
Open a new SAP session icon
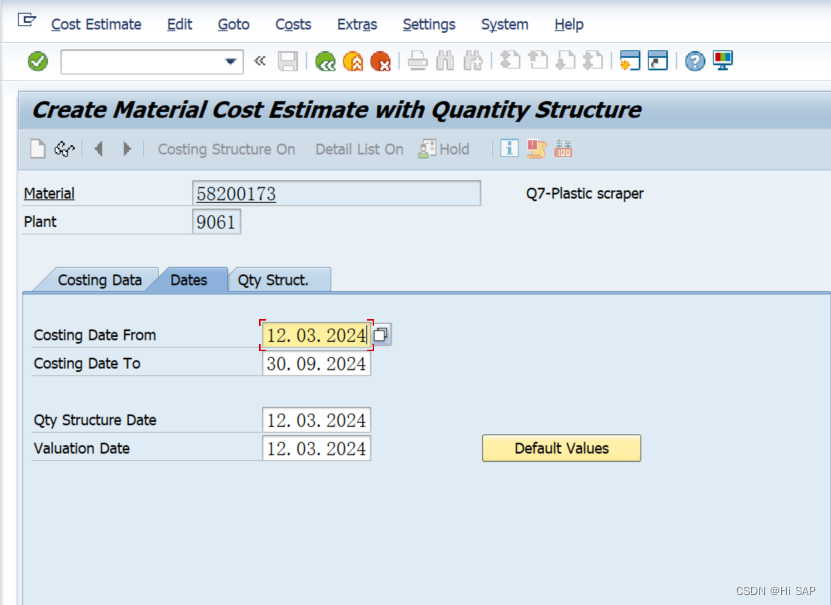tap(633, 61)
